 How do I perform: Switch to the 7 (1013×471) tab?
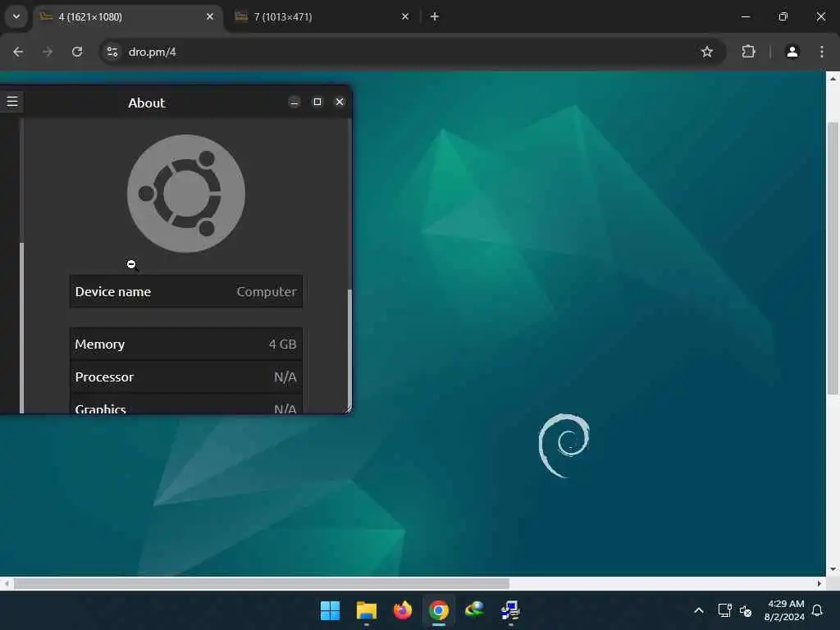tap(323, 16)
